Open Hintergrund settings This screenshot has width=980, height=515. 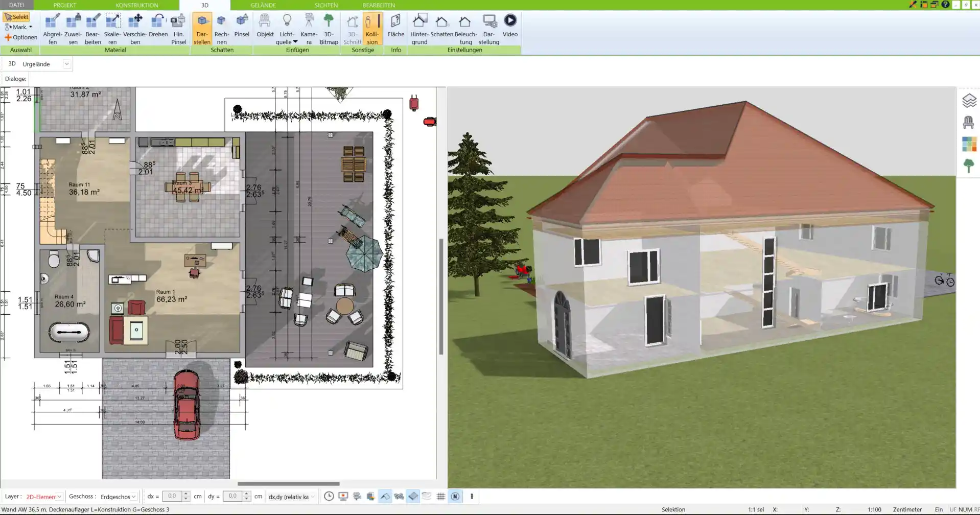(419, 29)
